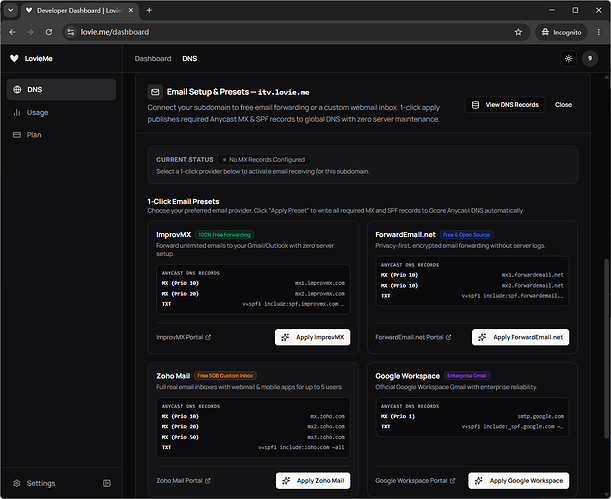Image resolution: width=611 pixels, height=499 pixels.
Task: Collapse the sidebar panel icon
Action: tap(107, 483)
